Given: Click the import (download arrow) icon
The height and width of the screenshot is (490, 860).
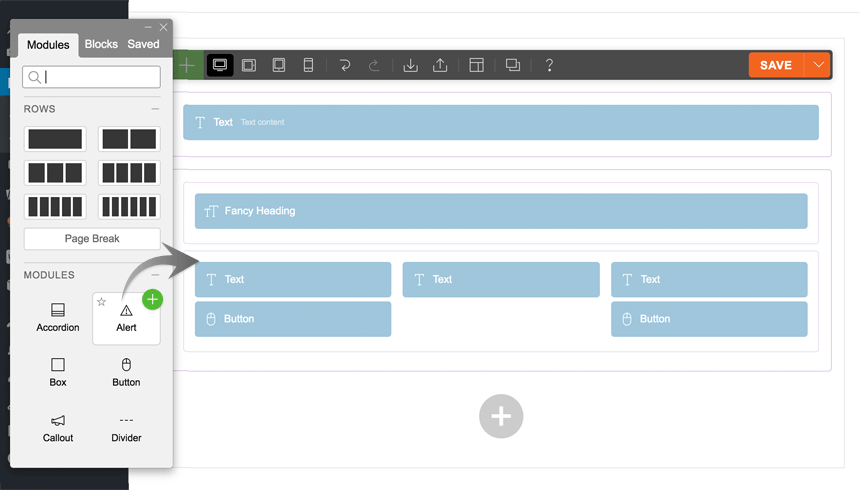Looking at the screenshot, I should pyautogui.click(x=410, y=65).
